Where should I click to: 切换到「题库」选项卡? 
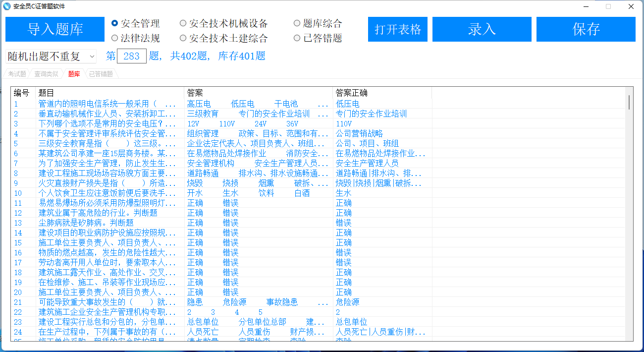pos(73,73)
